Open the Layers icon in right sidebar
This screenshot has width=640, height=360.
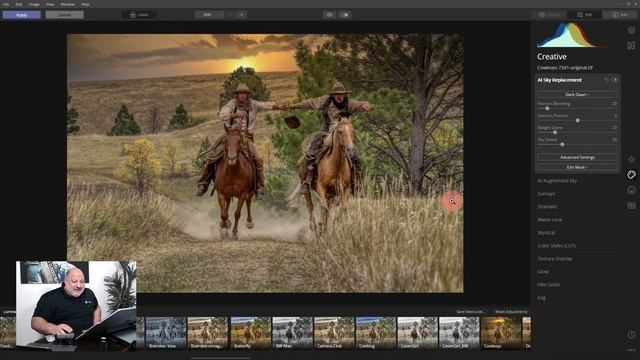pyautogui.click(x=631, y=30)
